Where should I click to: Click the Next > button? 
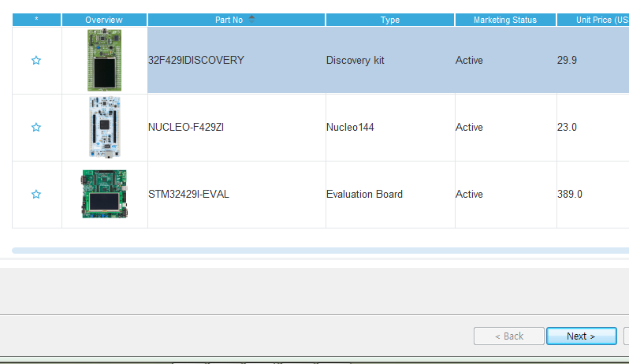pos(581,336)
